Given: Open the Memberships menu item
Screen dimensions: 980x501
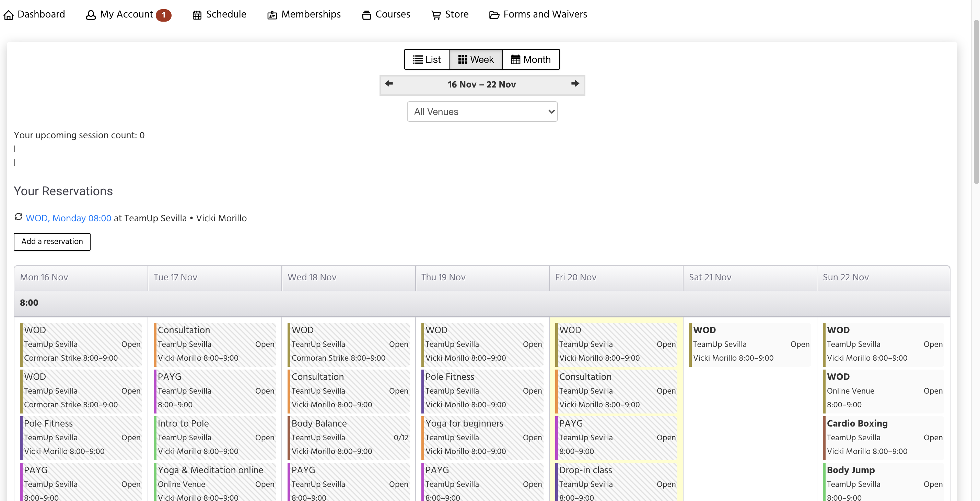Looking at the screenshot, I should click(311, 14).
